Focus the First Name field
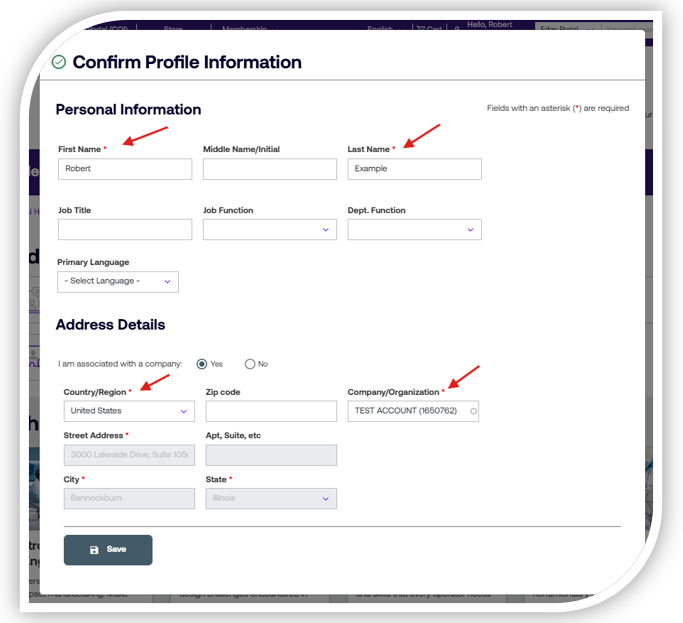683x623 pixels. click(x=124, y=169)
